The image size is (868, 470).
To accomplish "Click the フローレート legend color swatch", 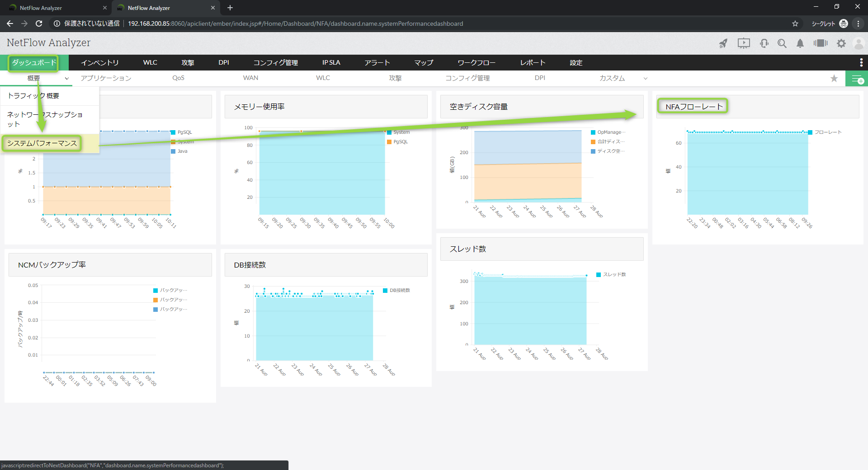I will 811,132.
